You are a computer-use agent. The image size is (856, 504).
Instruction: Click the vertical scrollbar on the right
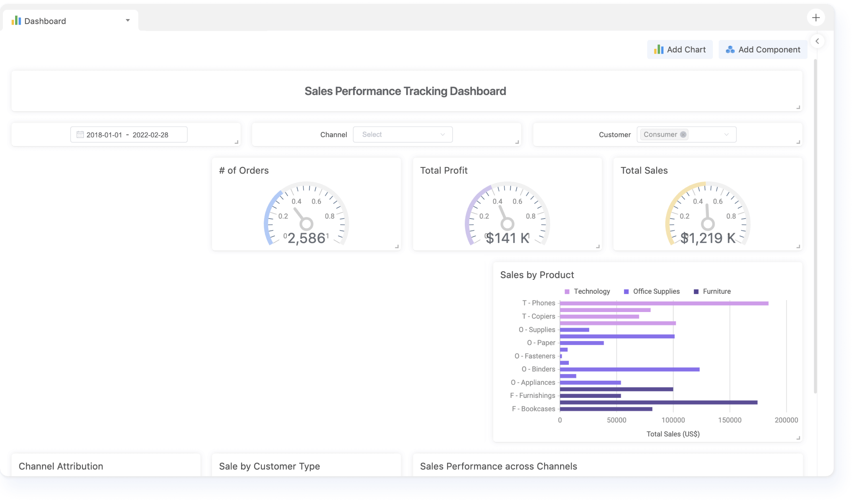(x=815, y=227)
